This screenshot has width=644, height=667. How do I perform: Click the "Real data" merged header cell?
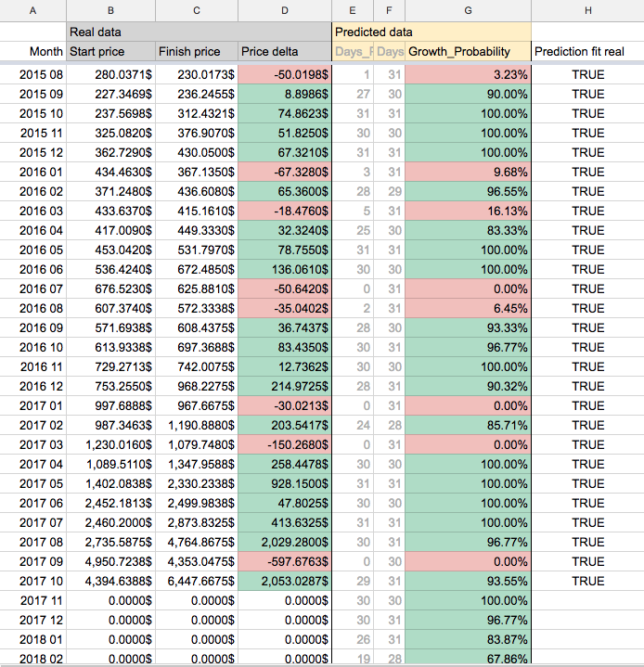(199, 32)
